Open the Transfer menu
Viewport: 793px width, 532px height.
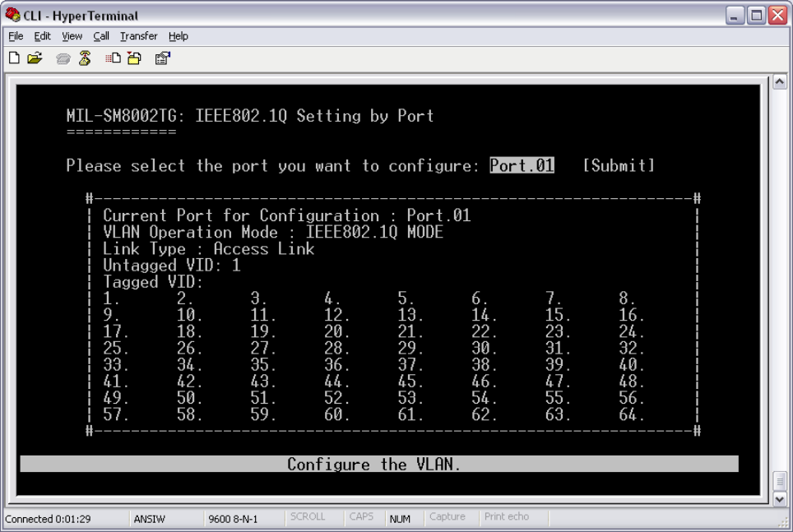(x=137, y=36)
